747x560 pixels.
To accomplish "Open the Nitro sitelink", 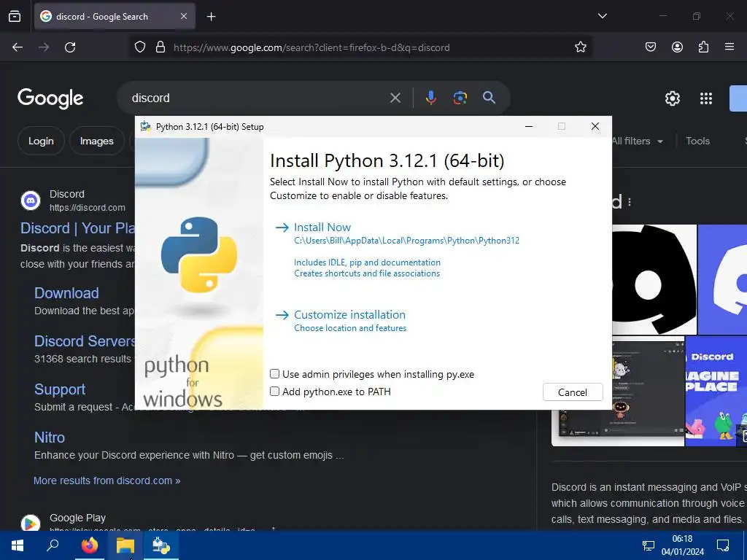I will (x=50, y=437).
